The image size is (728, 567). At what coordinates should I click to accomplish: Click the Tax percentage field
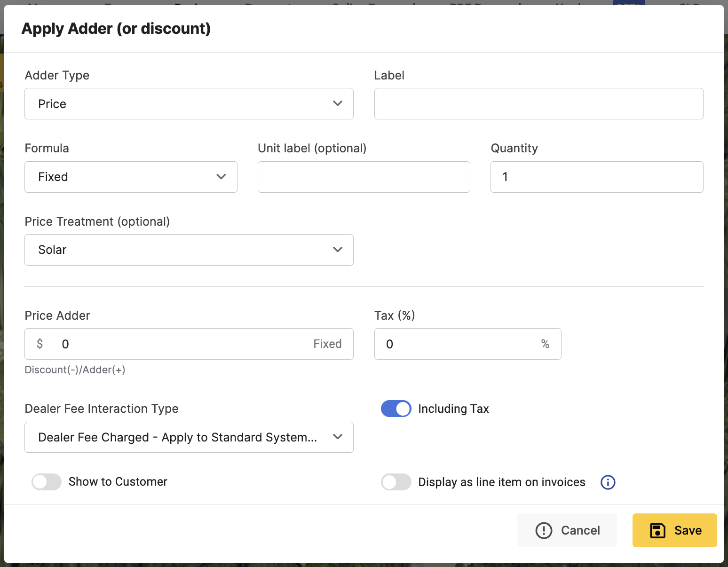[x=468, y=344]
